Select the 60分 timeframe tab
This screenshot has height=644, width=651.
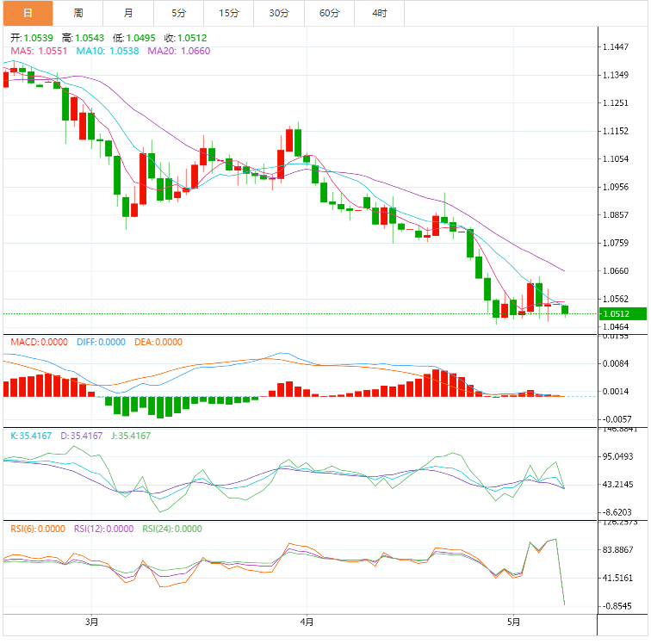click(329, 13)
